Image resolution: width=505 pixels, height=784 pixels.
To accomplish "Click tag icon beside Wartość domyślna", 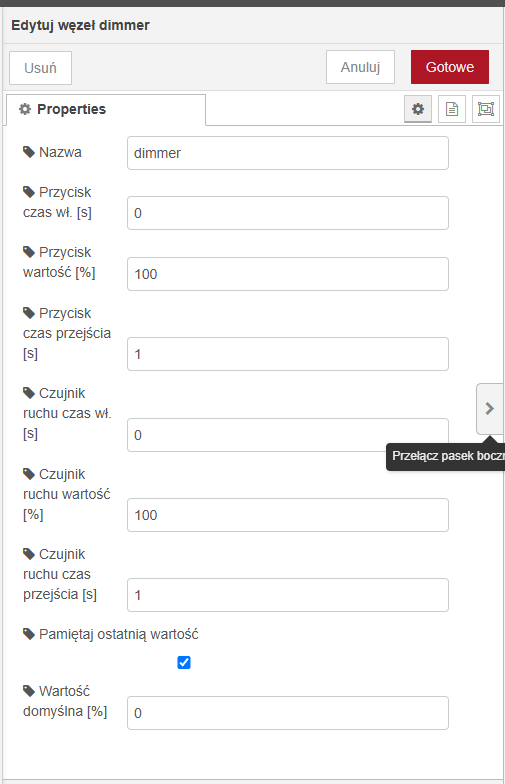I will [28, 690].
